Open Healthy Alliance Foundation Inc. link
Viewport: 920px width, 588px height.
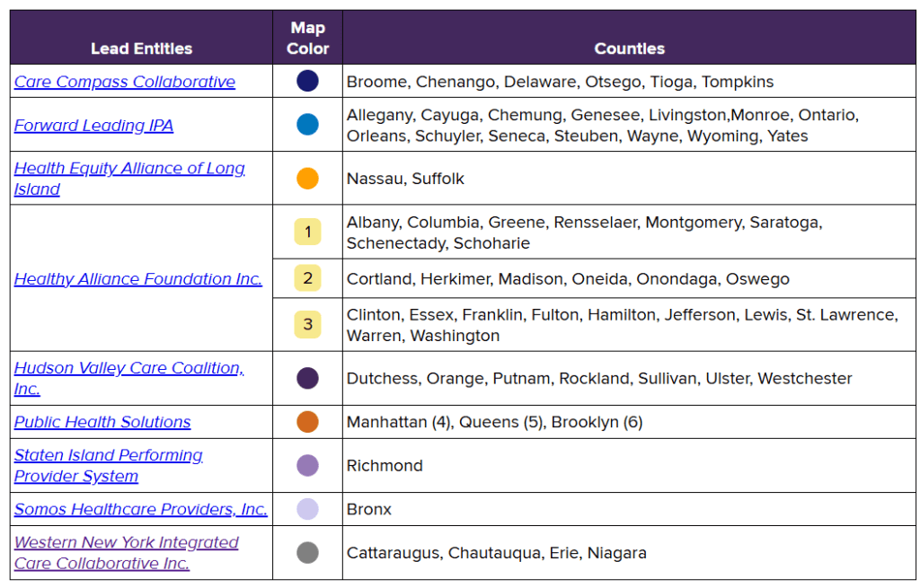(138, 279)
